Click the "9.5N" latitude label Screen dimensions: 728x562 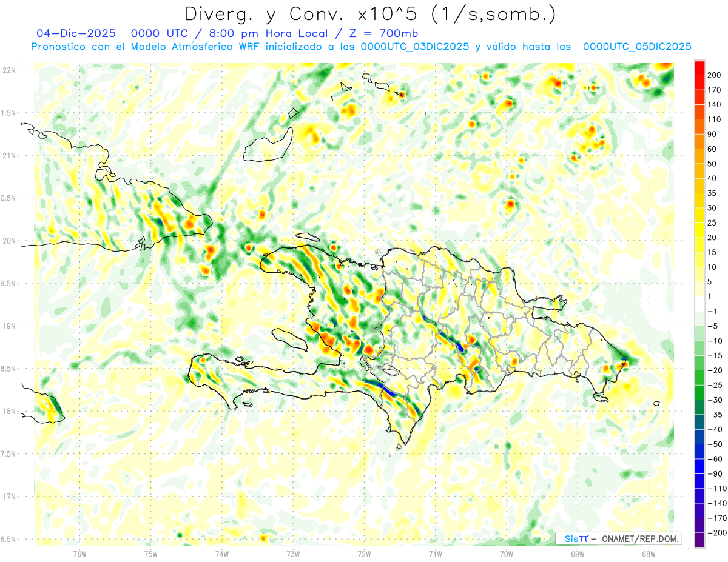pos(9,283)
